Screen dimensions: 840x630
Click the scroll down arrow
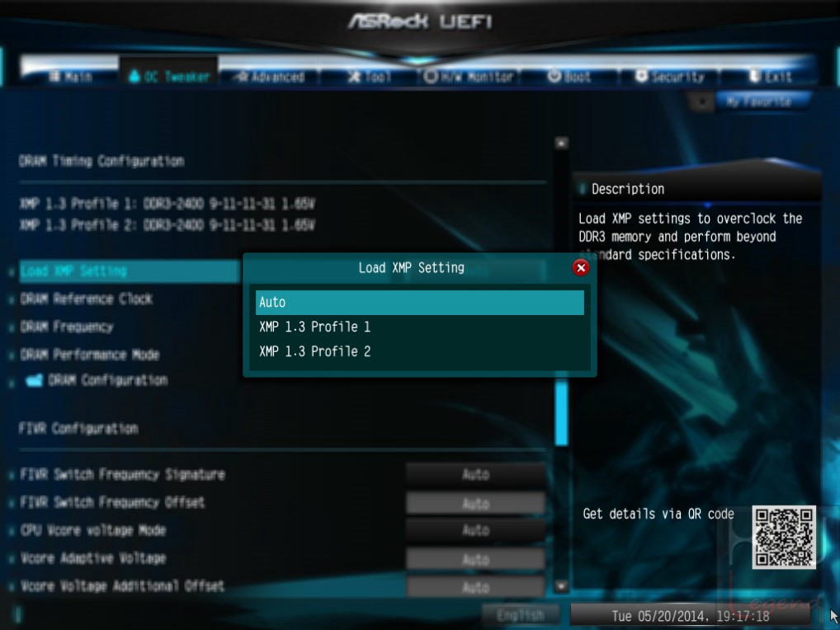point(561,586)
